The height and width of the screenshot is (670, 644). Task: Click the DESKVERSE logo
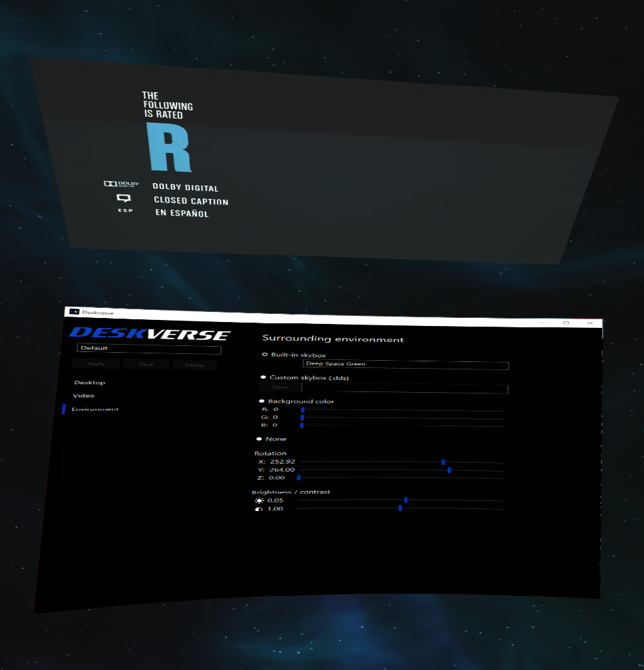click(150, 334)
